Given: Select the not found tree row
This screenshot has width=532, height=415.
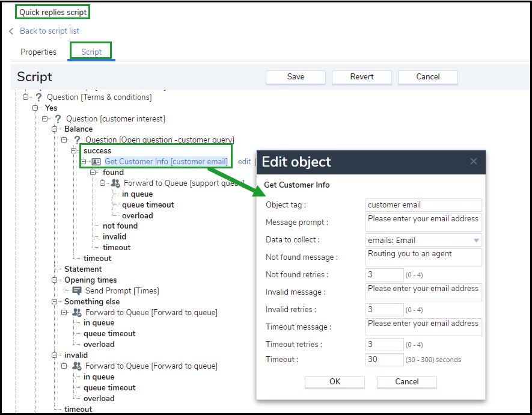Looking at the screenshot, I should [120, 226].
